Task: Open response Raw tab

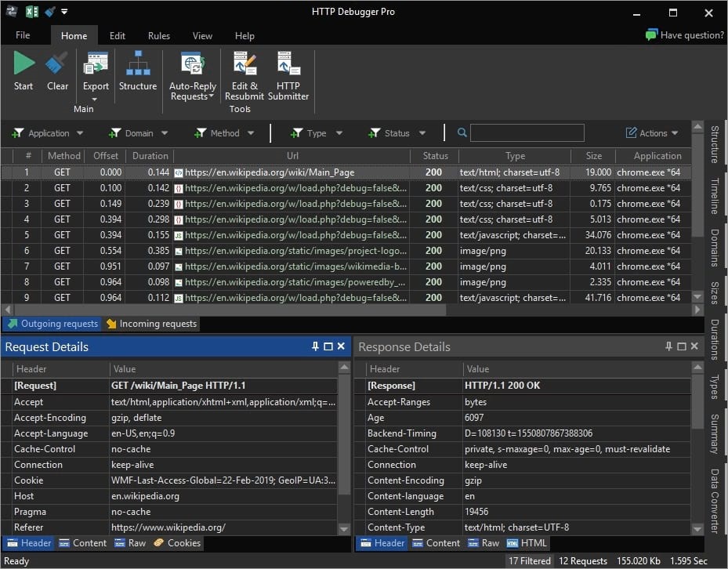Action: [x=484, y=543]
